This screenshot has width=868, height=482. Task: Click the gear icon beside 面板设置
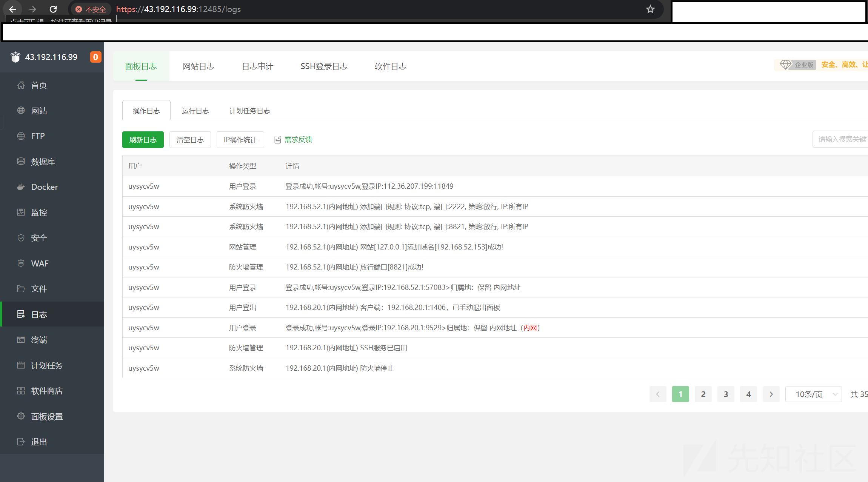point(21,416)
